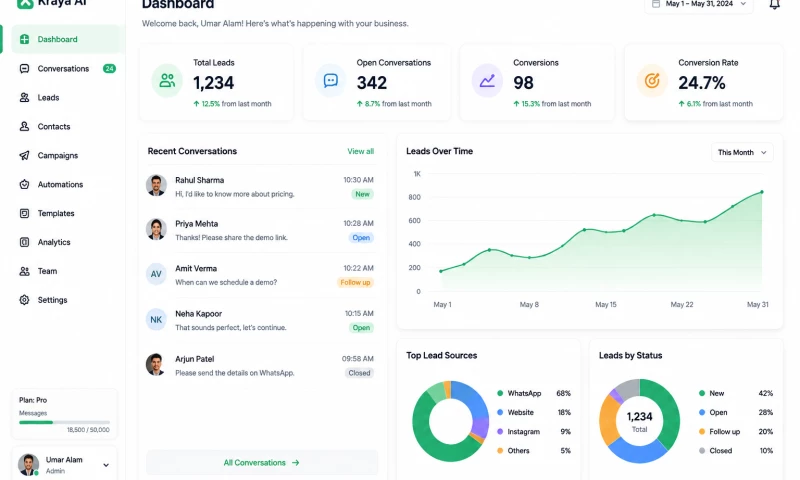Click the Analytics icon in sidebar
This screenshot has height=480, width=800.
24,242
